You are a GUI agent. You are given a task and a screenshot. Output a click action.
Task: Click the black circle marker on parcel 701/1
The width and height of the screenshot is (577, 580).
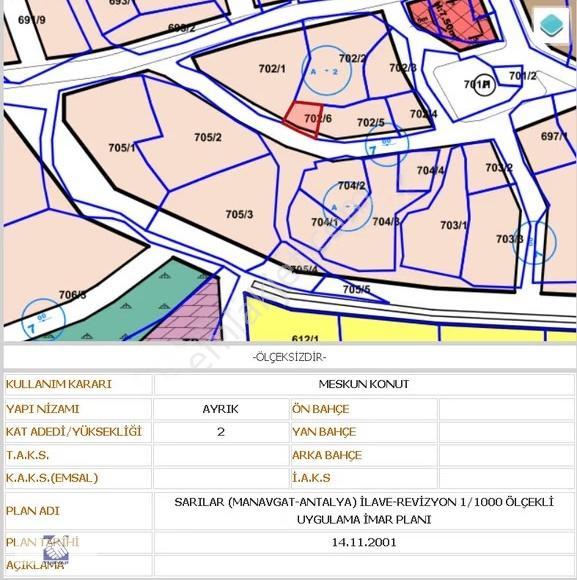(484, 86)
